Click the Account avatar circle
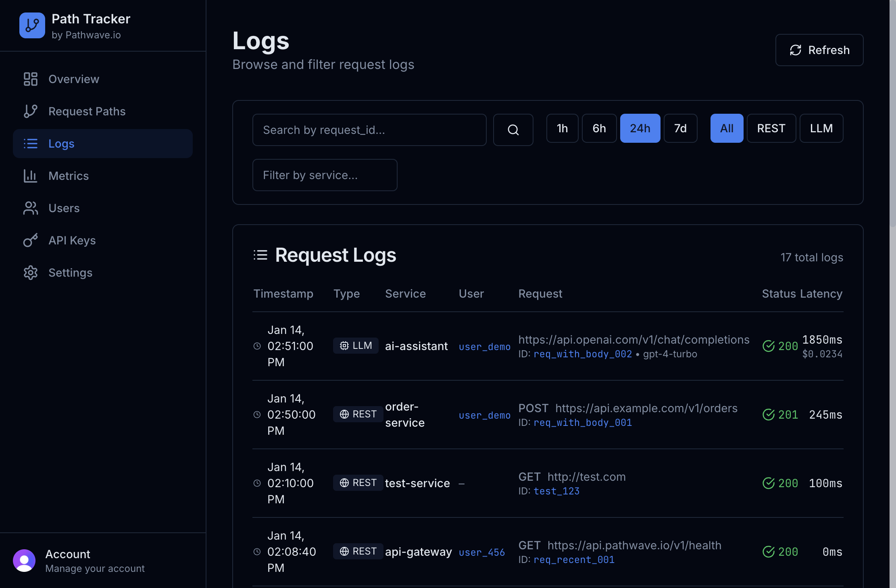The image size is (896, 588). 24,560
